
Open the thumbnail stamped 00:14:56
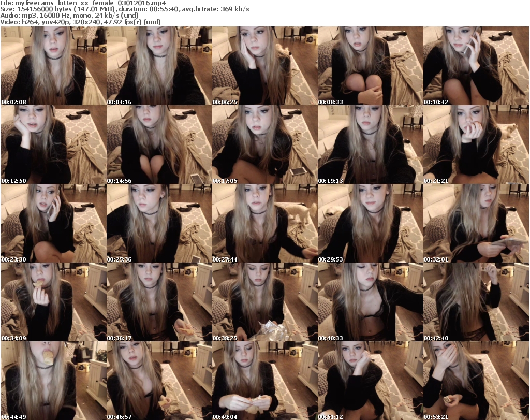click(x=159, y=144)
